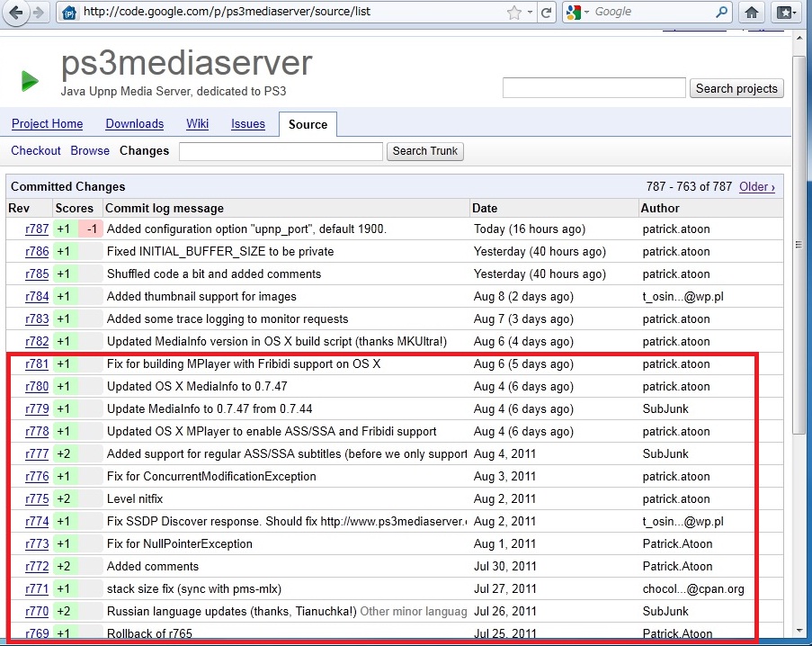This screenshot has width=812, height=646.
Task: Open revision r775
Action: 37,498
